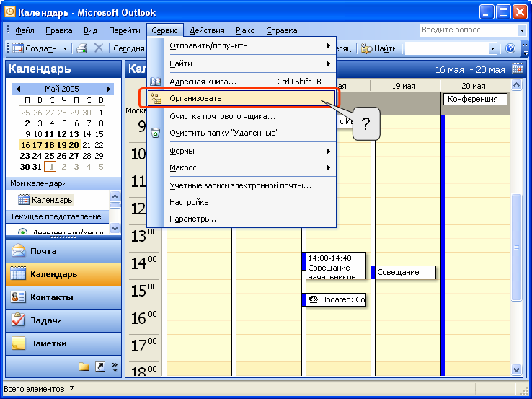Switch to Calendar (Календарь) pane button
The width and height of the screenshot is (532, 399).
(x=63, y=274)
